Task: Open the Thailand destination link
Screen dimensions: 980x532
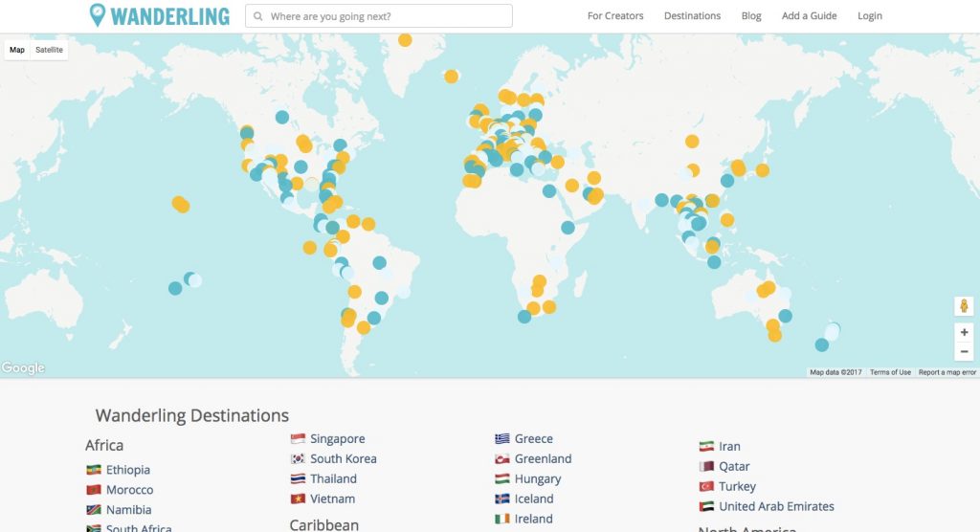Action: [333, 478]
